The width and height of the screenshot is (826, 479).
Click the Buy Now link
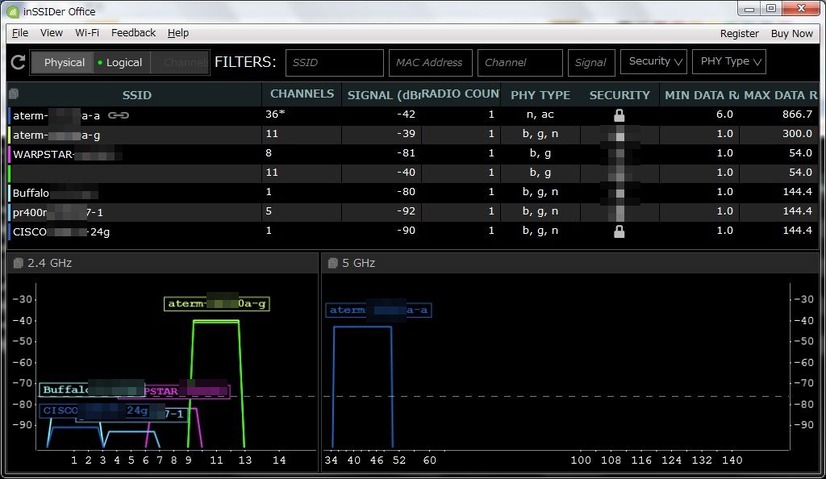[792, 33]
